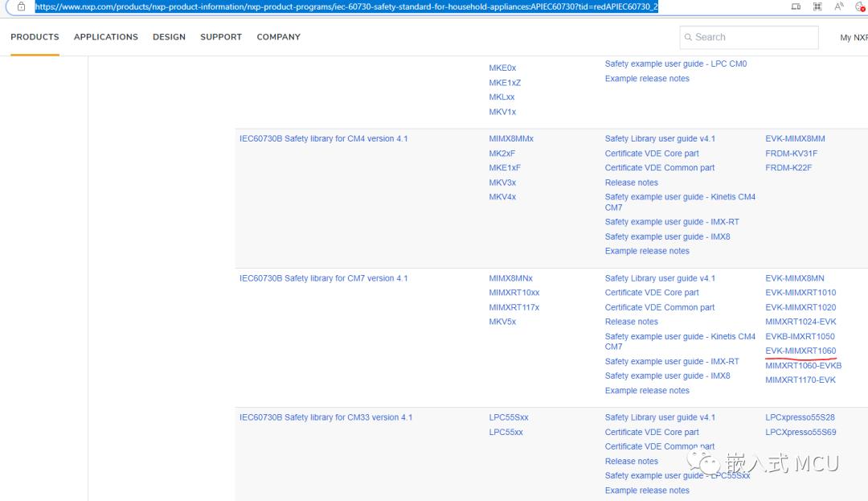Open the MKE1xF device link
This screenshot has height=501, width=868.
coord(504,168)
